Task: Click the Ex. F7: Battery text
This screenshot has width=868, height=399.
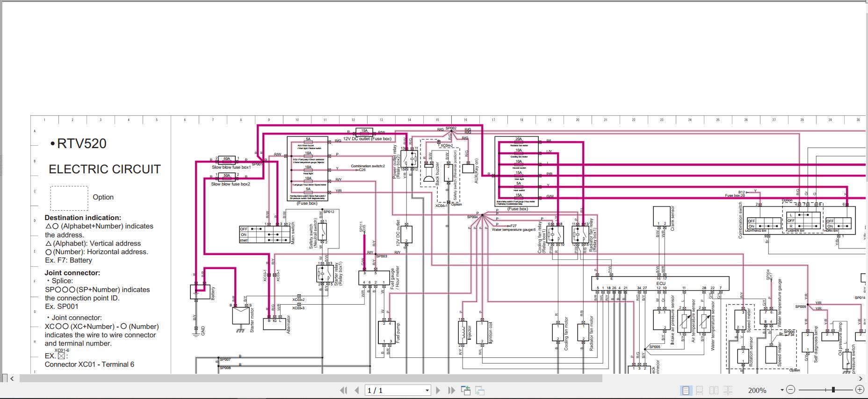Action: pyautogui.click(x=68, y=260)
